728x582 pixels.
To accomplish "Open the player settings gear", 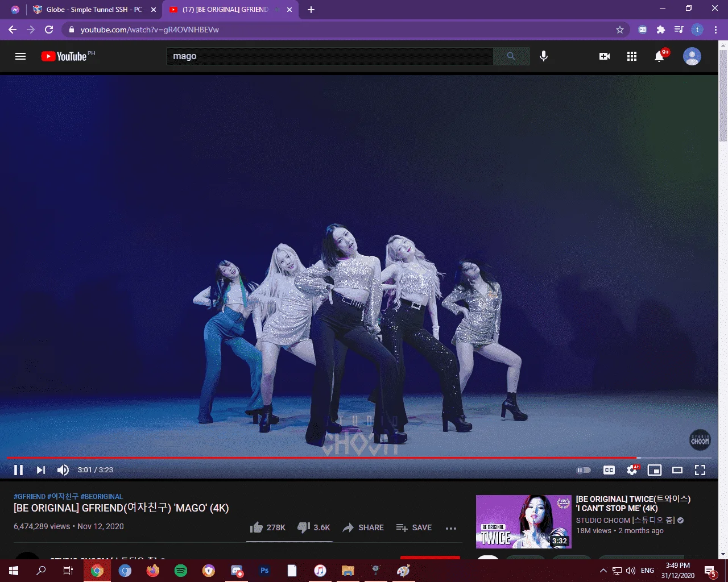I will 632,470.
